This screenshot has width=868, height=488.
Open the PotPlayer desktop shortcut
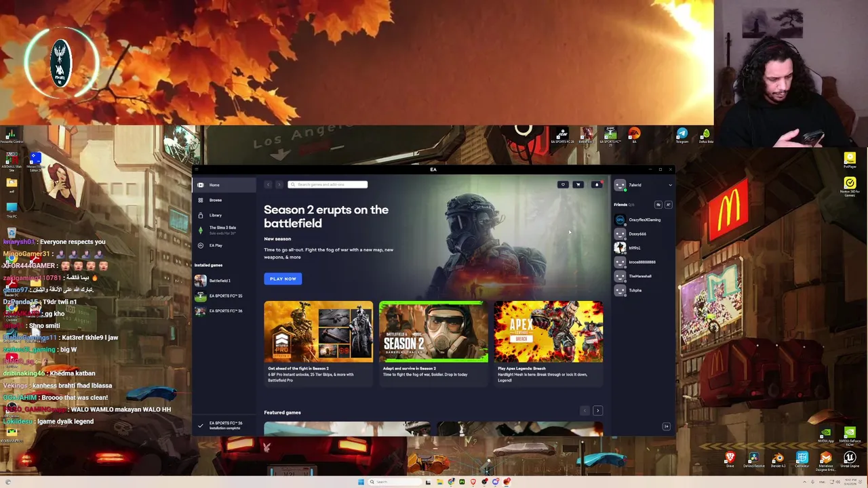850,161
